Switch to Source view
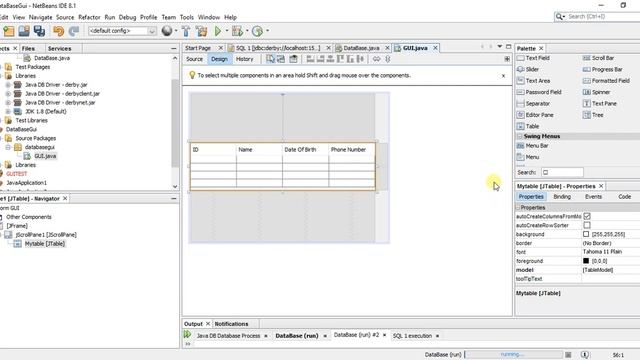 click(194, 59)
